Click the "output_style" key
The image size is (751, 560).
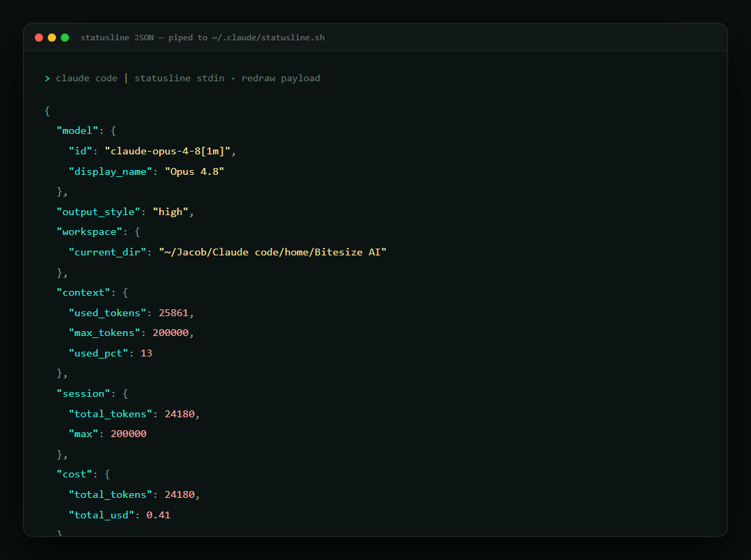pyautogui.click(x=98, y=212)
